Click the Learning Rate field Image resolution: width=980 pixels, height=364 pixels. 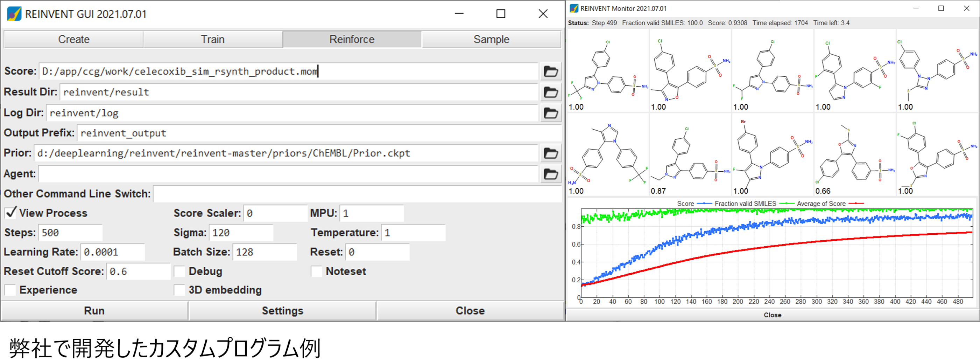[113, 252]
